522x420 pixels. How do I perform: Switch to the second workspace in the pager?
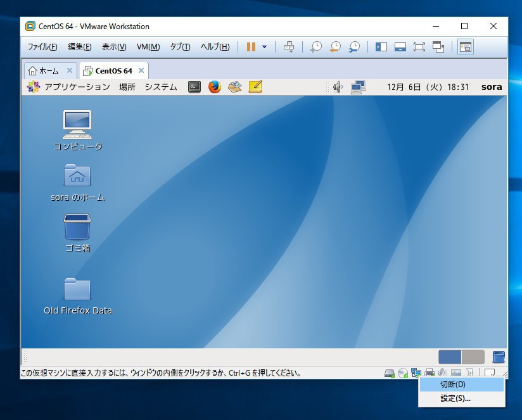coord(473,357)
